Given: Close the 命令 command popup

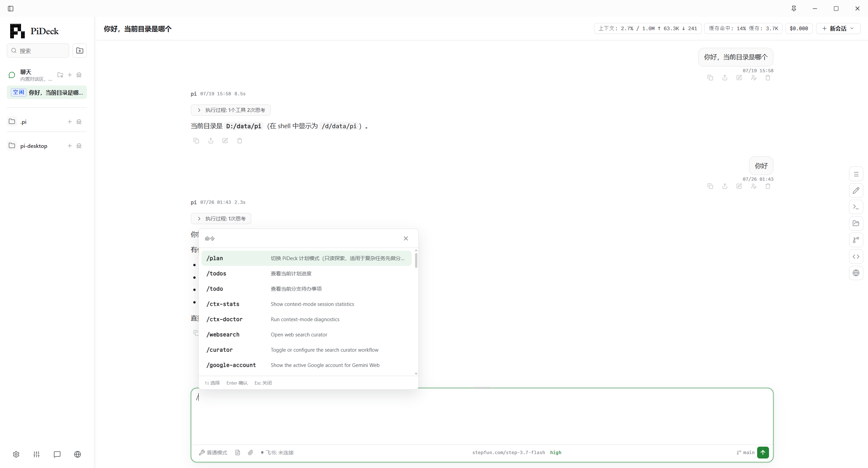Looking at the screenshot, I should click(x=406, y=238).
